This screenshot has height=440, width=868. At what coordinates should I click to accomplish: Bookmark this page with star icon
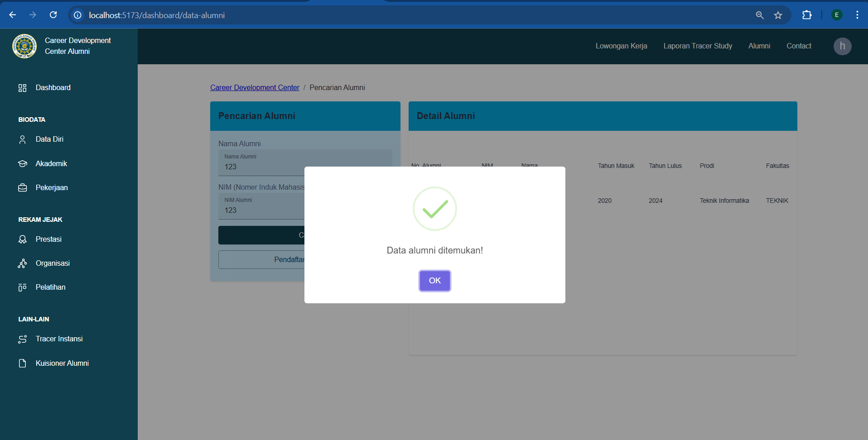778,15
